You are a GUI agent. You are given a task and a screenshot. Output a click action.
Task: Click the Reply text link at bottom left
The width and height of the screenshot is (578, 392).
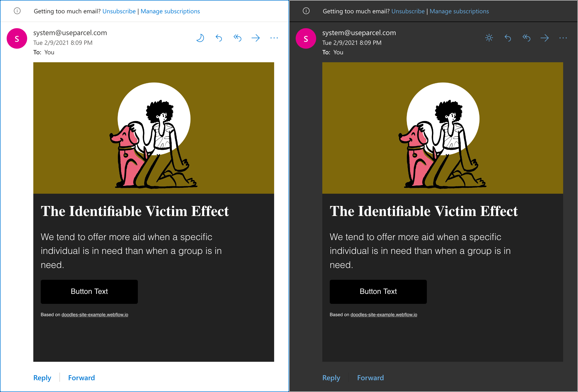click(x=42, y=378)
